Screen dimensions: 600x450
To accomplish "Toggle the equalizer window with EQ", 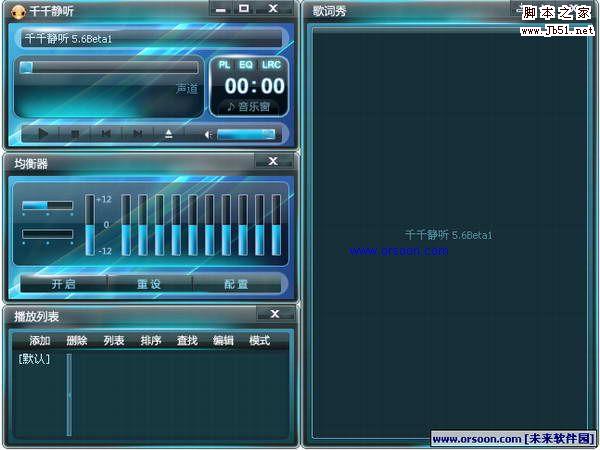I will tap(246, 65).
